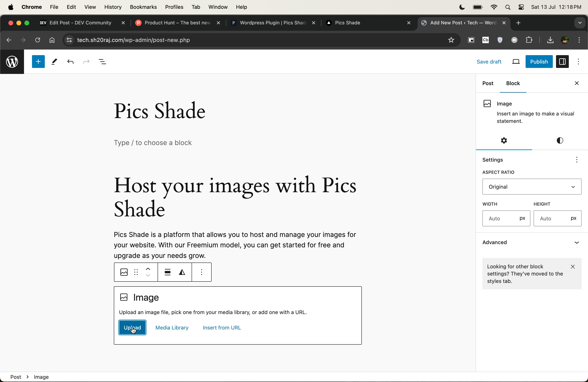Dismiss the block settings moved notice
This screenshot has width=588, height=382.
573,267
